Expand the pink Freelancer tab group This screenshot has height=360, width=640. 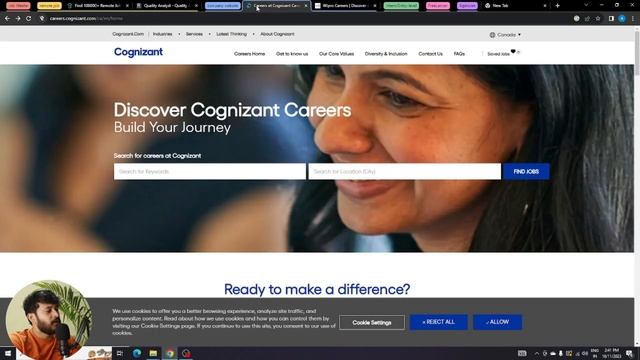[438, 6]
